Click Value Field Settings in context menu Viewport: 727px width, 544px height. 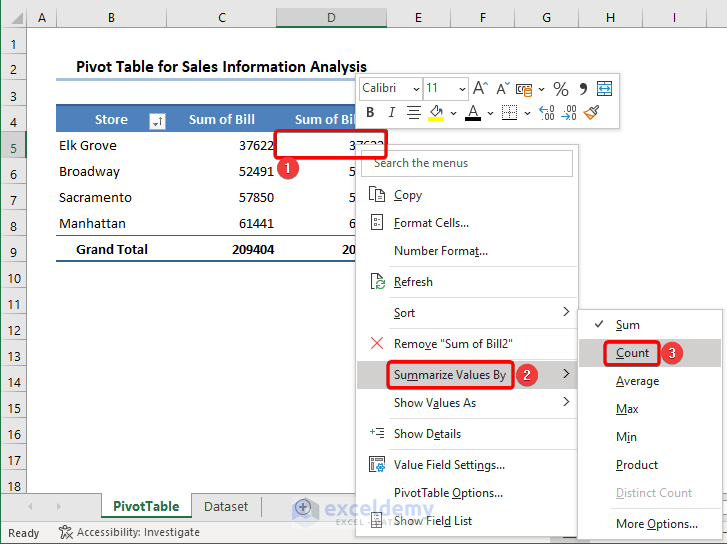click(x=449, y=464)
